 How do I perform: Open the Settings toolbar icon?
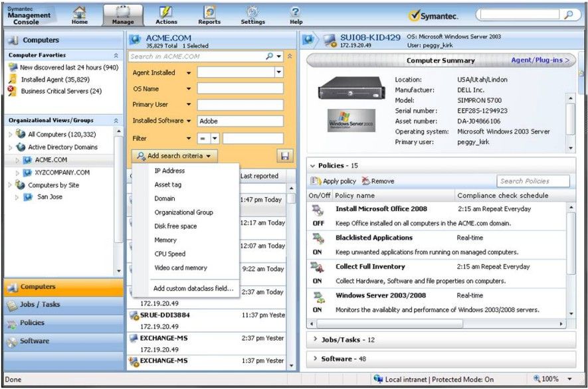[x=252, y=13]
